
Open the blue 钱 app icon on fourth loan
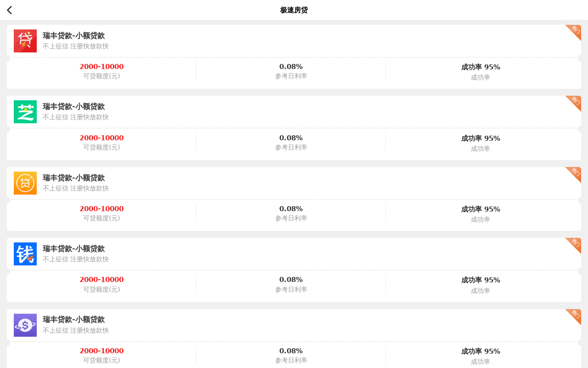click(25, 253)
